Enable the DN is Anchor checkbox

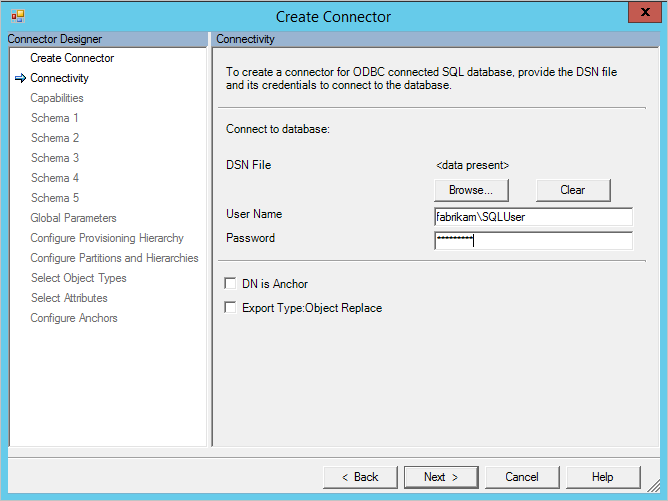pyautogui.click(x=230, y=283)
